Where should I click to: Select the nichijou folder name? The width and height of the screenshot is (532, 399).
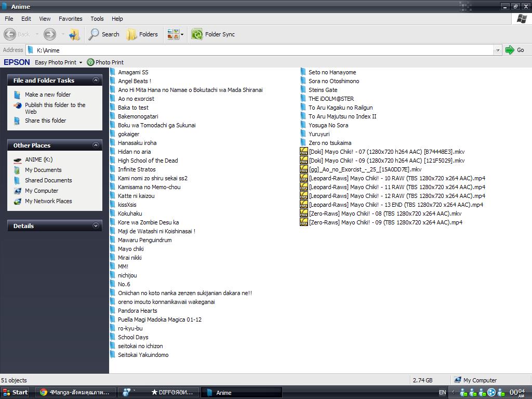point(127,275)
